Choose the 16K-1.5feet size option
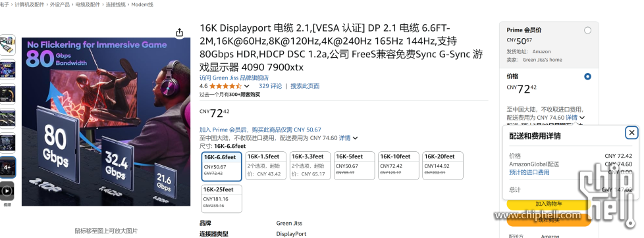This screenshot has height=238, width=644. pyautogui.click(x=266, y=166)
